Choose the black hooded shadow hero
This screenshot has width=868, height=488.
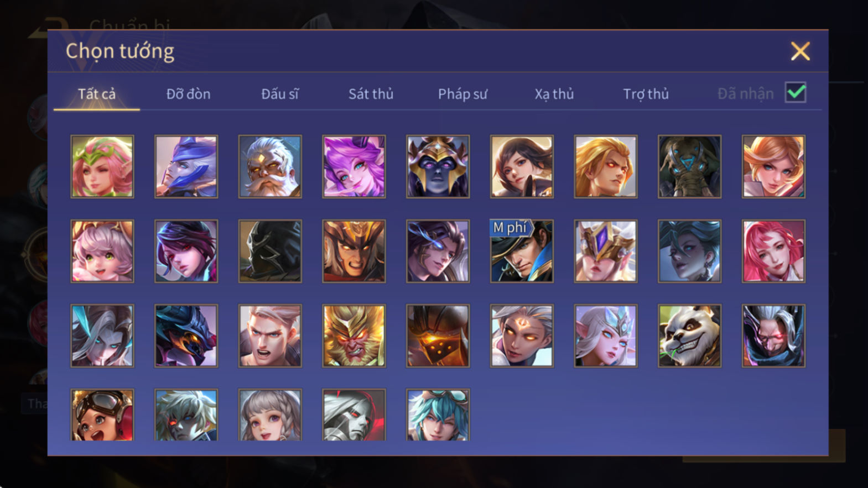[x=270, y=251]
